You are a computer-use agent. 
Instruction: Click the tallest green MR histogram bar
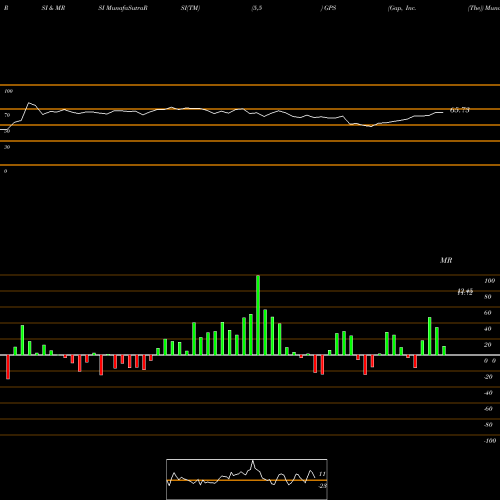point(258,315)
